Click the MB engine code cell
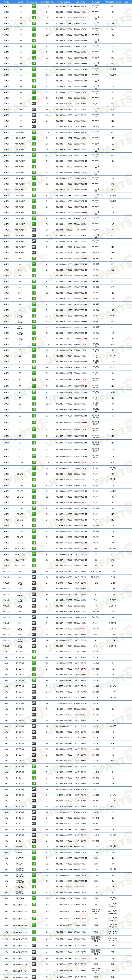Screen dimensions: 132x980 [113, 560]
